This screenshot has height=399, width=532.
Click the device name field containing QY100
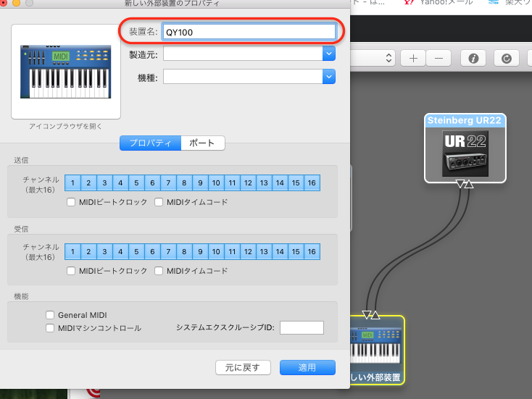coord(249,32)
